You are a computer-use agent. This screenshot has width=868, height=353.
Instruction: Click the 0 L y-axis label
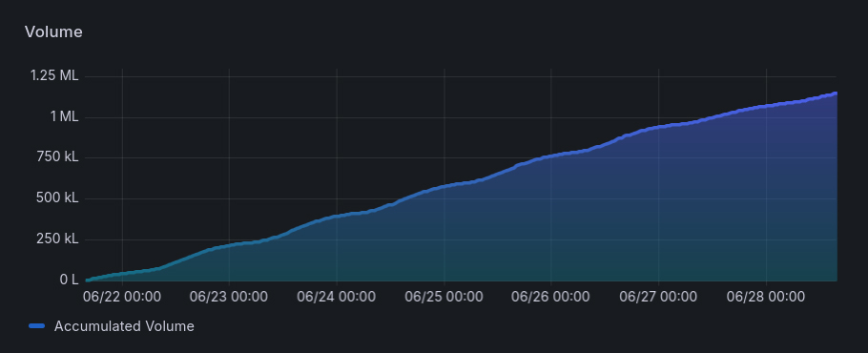pos(70,280)
